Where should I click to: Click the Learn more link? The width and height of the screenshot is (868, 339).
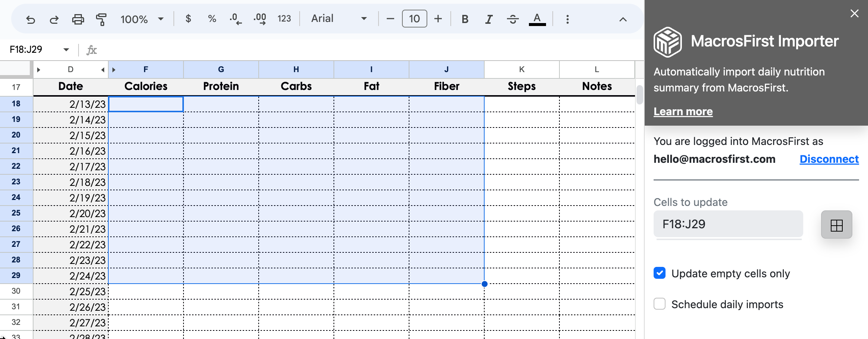(683, 111)
